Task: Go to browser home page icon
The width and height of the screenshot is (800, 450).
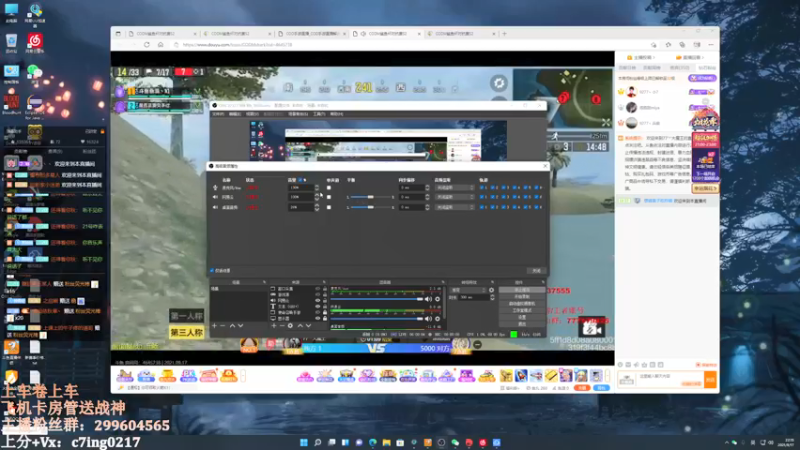Action: point(160,45)
